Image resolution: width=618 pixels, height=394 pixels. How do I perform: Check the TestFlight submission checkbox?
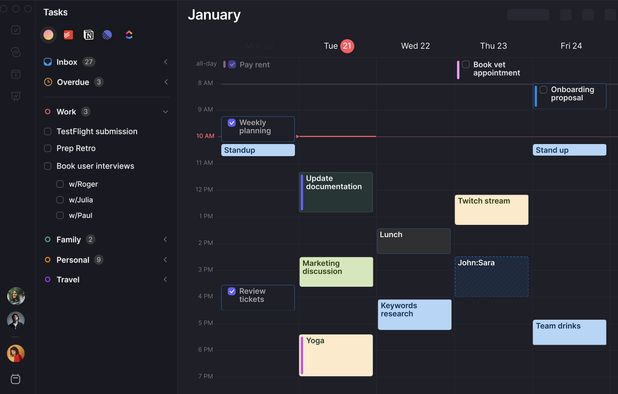pyautogui.click(x=48, y=131)
